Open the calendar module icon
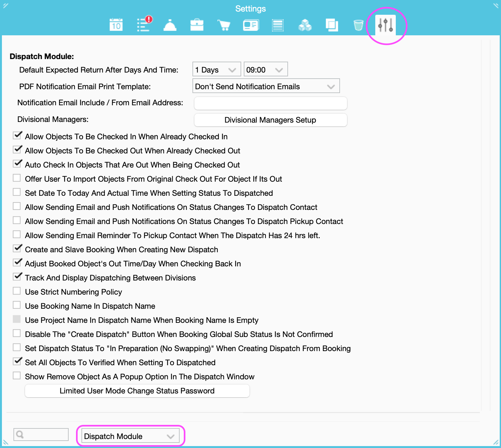The height and width of the screenshot is (448, 501). coord(116,25)
